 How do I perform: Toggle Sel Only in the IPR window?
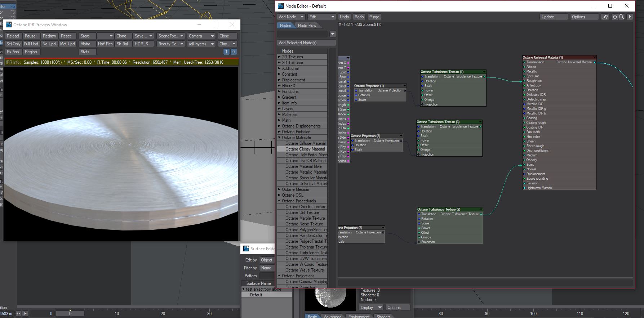click(x=13, y=44)
